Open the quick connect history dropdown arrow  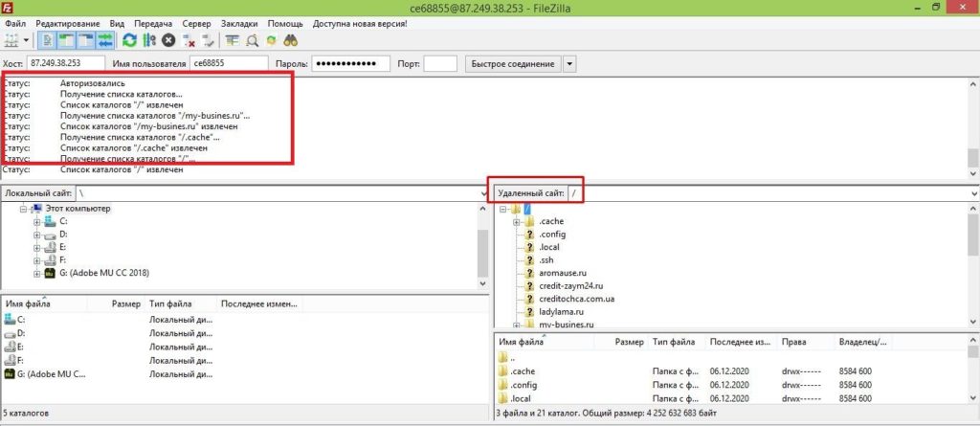(569, 64)
